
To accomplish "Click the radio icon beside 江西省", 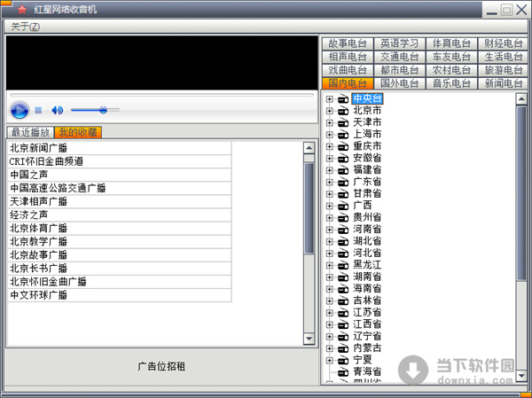I will click(343, 324).
